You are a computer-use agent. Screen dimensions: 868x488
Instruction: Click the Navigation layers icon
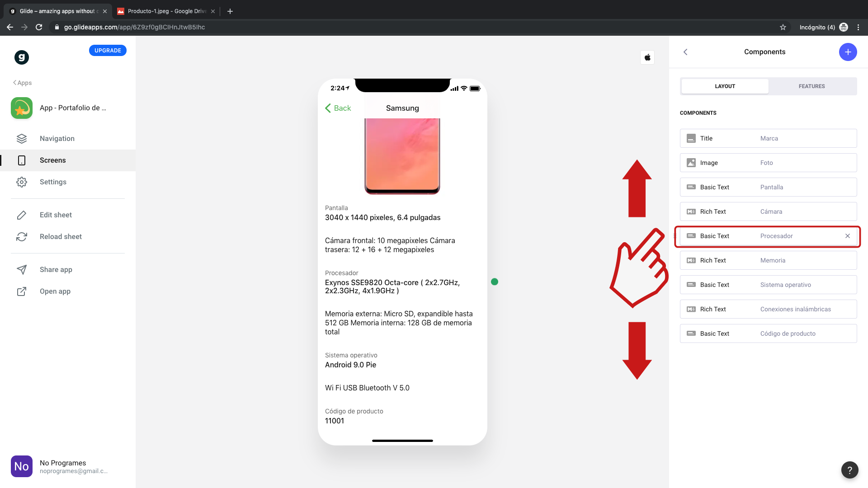pyautogui.click(x=22, y=139)
